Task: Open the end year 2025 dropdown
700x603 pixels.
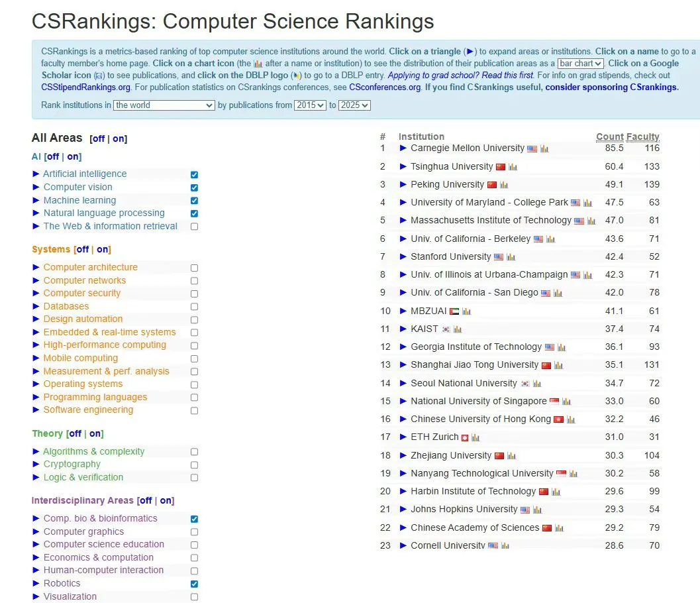Action: coord(354,105)
